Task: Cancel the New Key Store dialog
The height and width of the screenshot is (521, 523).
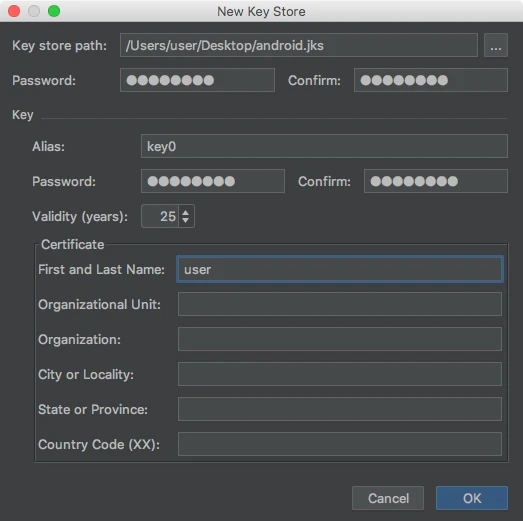Action: [388, 498]
